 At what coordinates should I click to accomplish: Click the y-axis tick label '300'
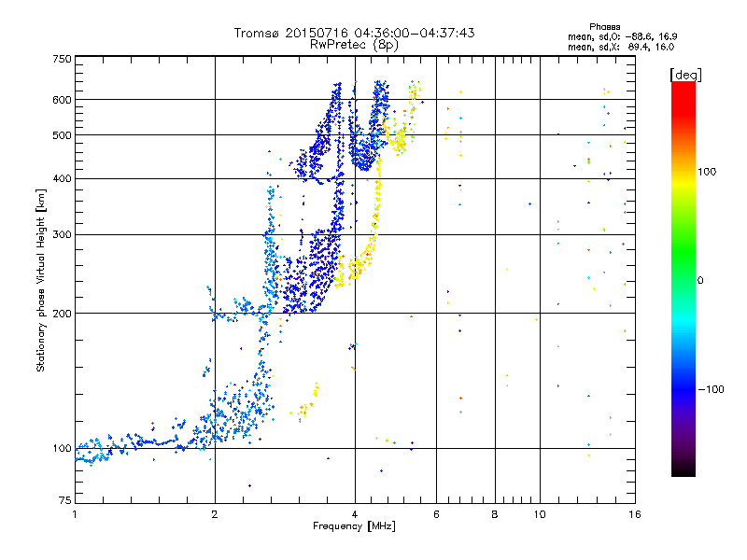pyautogui.click(x=62, y=235)
